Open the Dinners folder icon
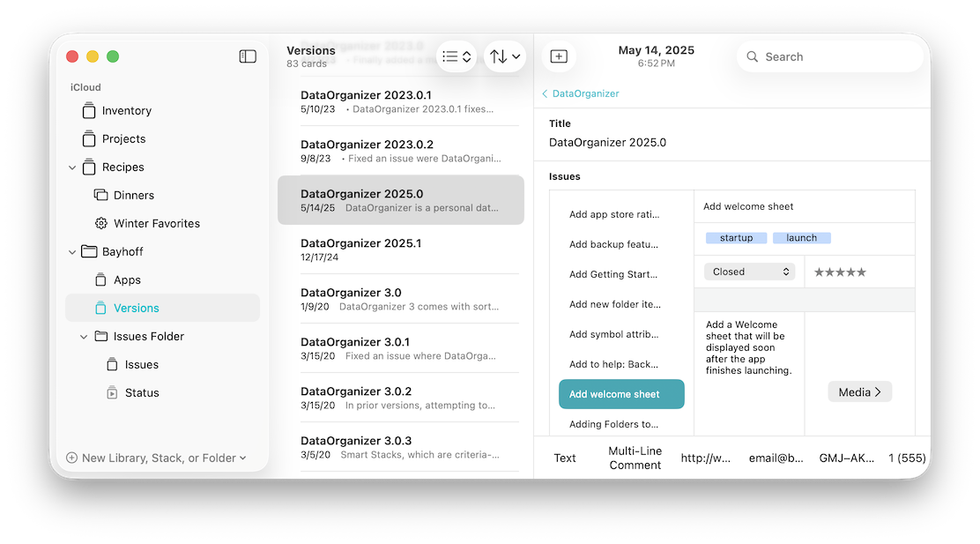 tap(100, 196)
